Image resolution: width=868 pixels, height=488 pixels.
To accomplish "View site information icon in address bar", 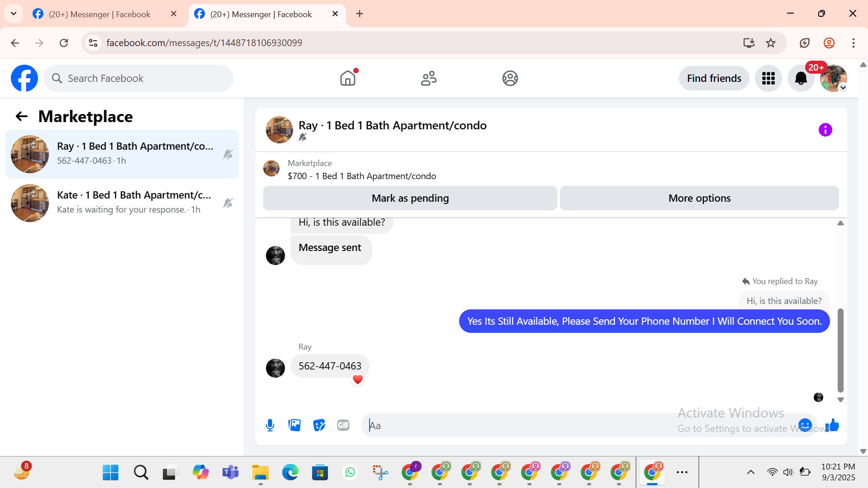I will point(93,43).
